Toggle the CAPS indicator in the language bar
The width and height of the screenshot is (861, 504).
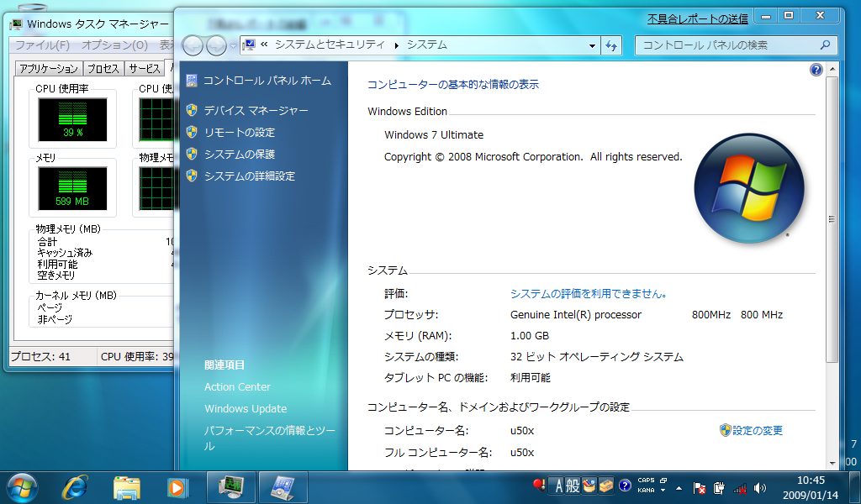[646, 480]
